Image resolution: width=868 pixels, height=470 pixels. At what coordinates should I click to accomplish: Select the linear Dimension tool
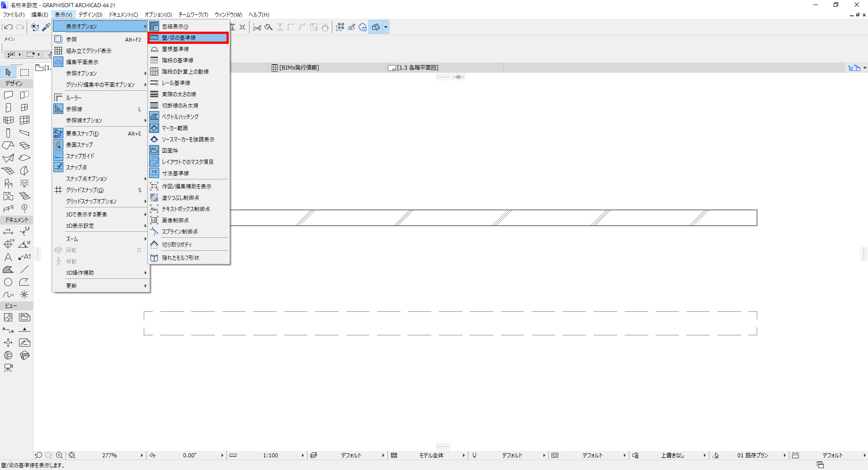pyautogui.click(x=8, y=231)
